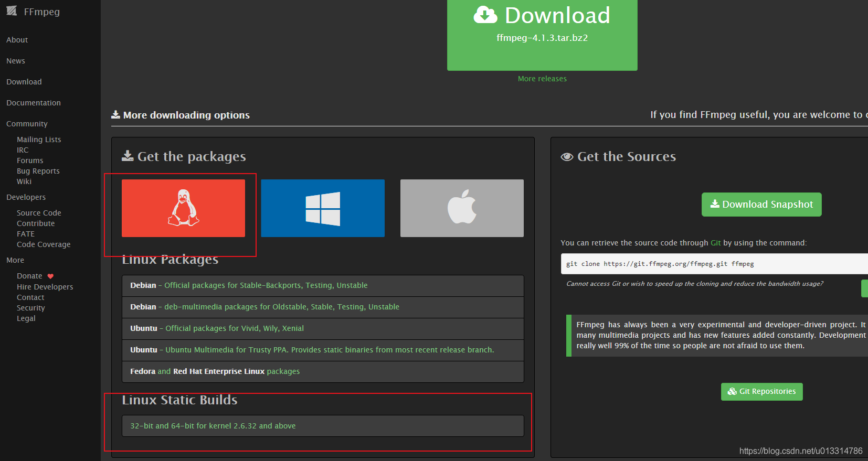868x461 pixels.
Task: Open Legal in the sidebar
Action: click(26, 318)
